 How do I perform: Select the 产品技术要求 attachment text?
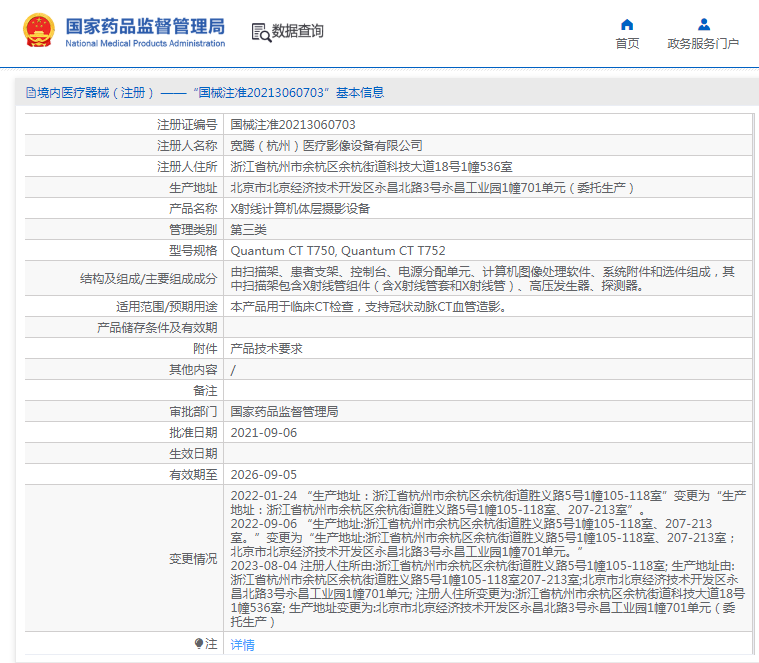[x=266, y=348]
